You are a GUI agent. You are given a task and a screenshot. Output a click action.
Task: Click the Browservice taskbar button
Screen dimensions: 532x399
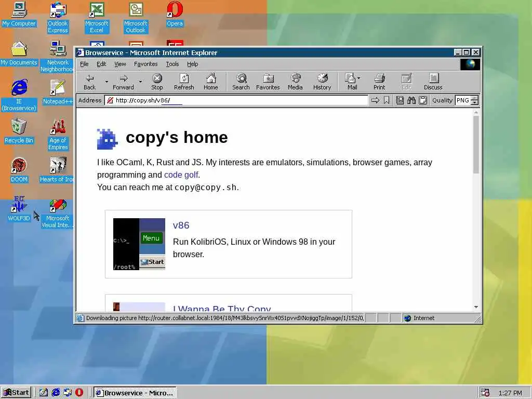pyautogui.click(x=135, y=393)
